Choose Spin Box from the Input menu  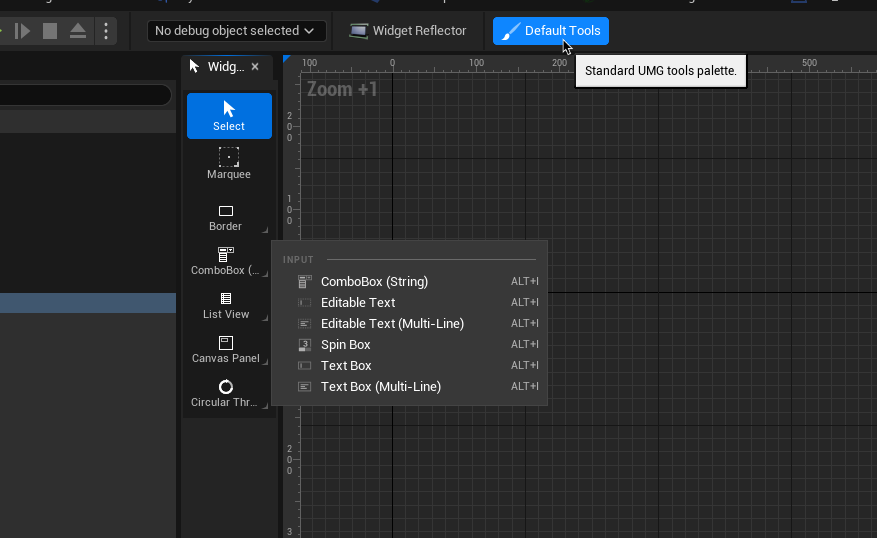[409, 344]
